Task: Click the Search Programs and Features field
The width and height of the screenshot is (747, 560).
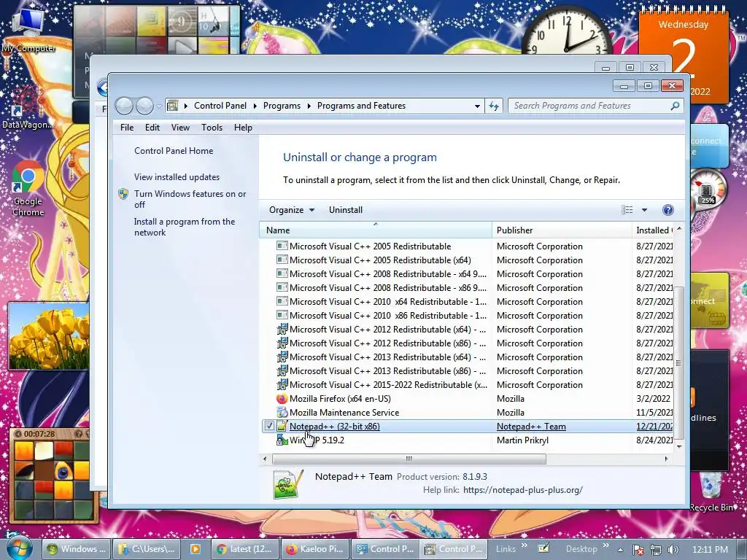Action: pyautogui.click(x=591, y=106)
